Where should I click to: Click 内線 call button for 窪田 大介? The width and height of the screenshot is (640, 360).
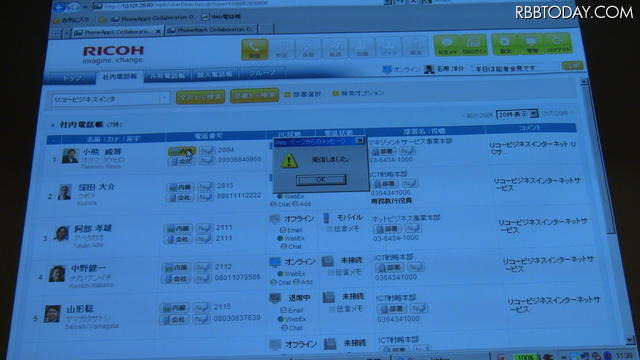[180, 187]
